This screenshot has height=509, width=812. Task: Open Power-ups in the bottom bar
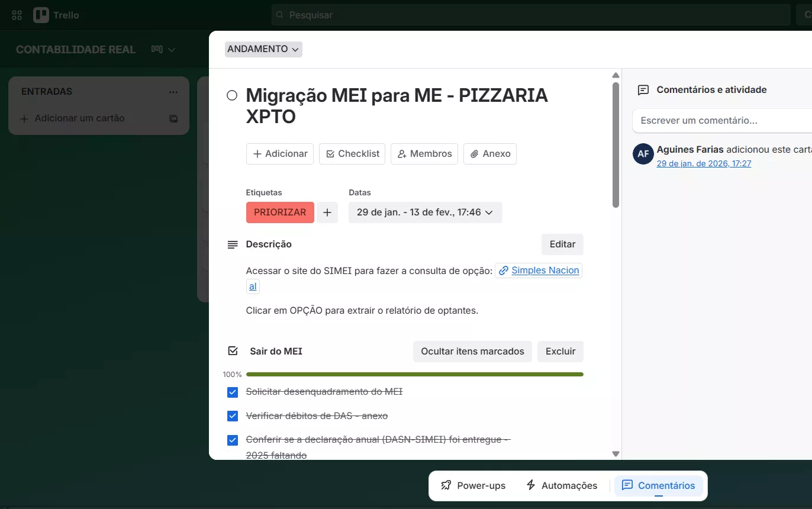(473, 486)
